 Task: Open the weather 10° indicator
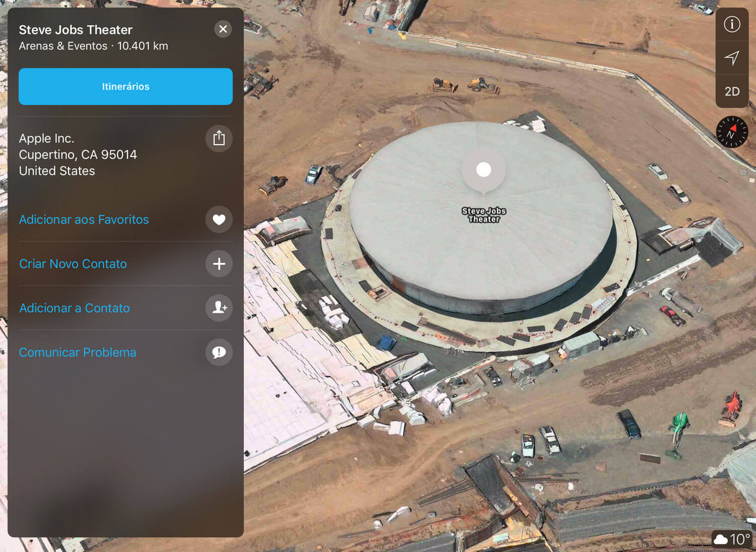click(732, 539)
